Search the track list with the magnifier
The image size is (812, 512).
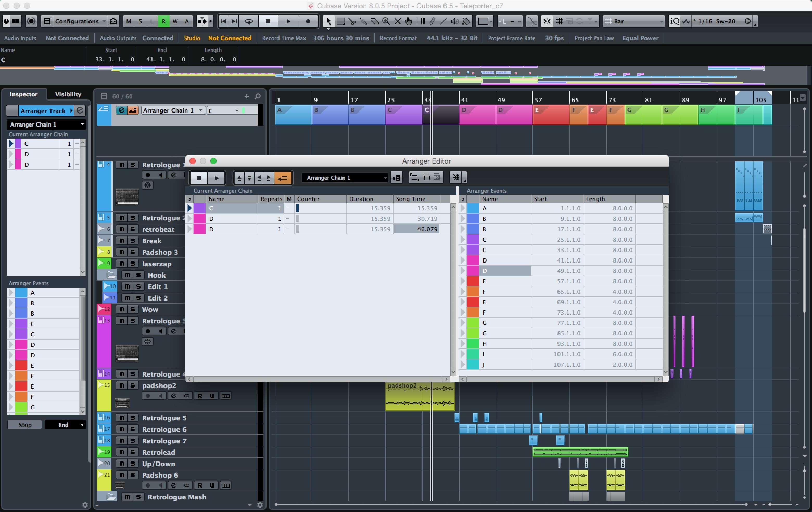[x=258, y=97]
